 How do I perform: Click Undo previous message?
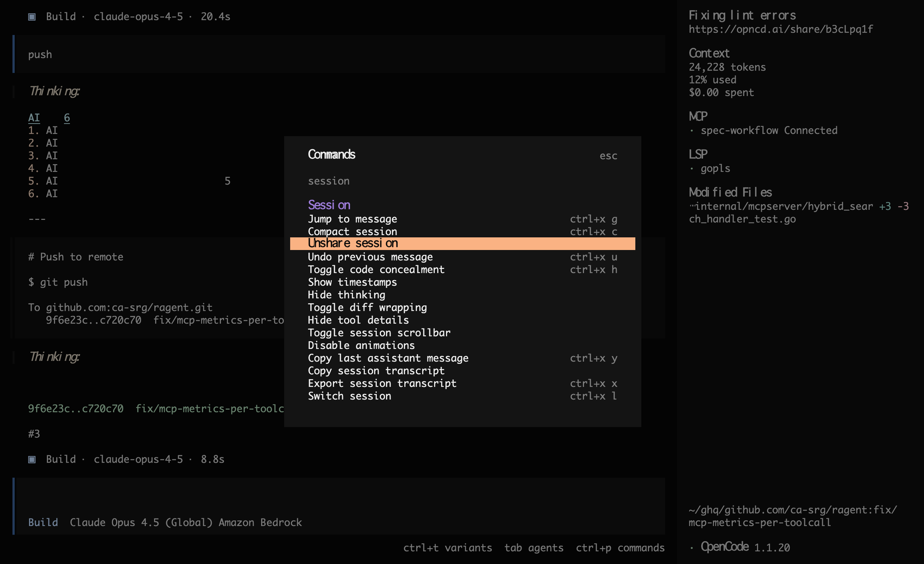[x=370, y=257]
